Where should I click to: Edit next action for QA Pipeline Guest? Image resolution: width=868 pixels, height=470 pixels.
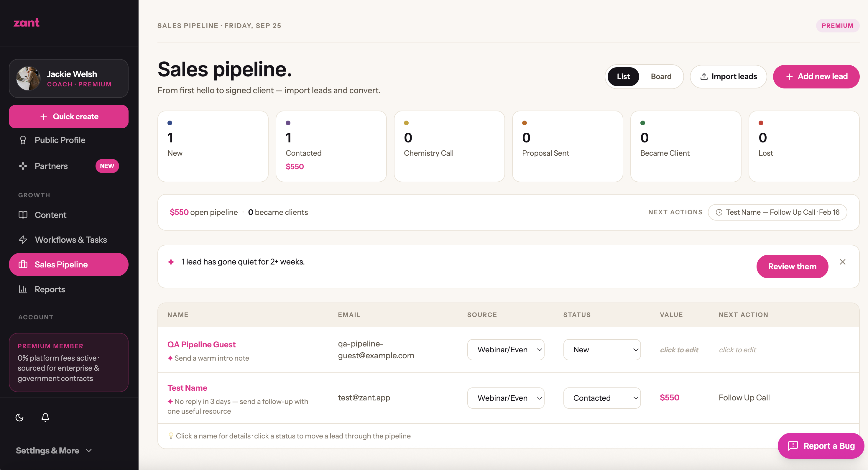pos(737,350)
